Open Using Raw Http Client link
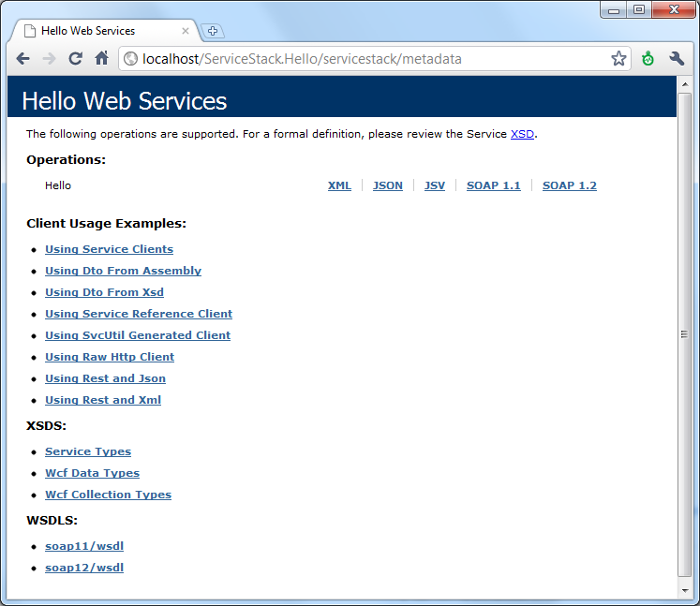 point(109,357)
